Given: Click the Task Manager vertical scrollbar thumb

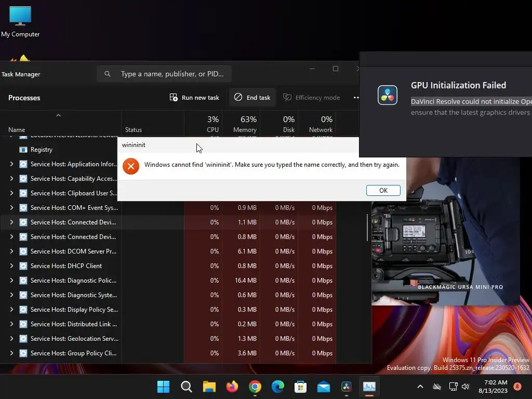Looking at the screenshot, I should pyautogui.click(x=367, y=228).
